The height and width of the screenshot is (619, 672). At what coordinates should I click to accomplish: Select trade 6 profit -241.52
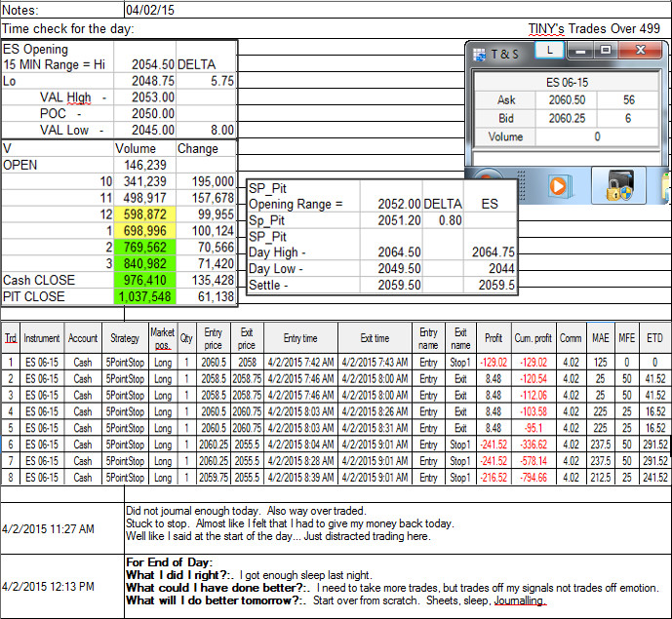[494, 445]
